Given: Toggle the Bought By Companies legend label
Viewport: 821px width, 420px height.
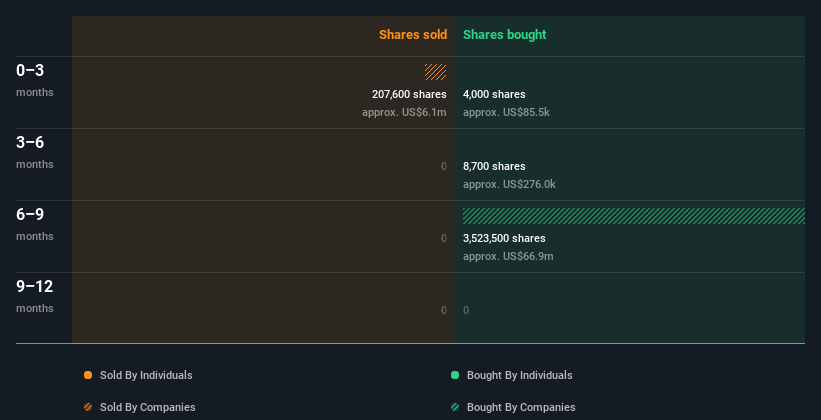Looking at the screenshot, I should pyautogui.click(x=521, y=407).
